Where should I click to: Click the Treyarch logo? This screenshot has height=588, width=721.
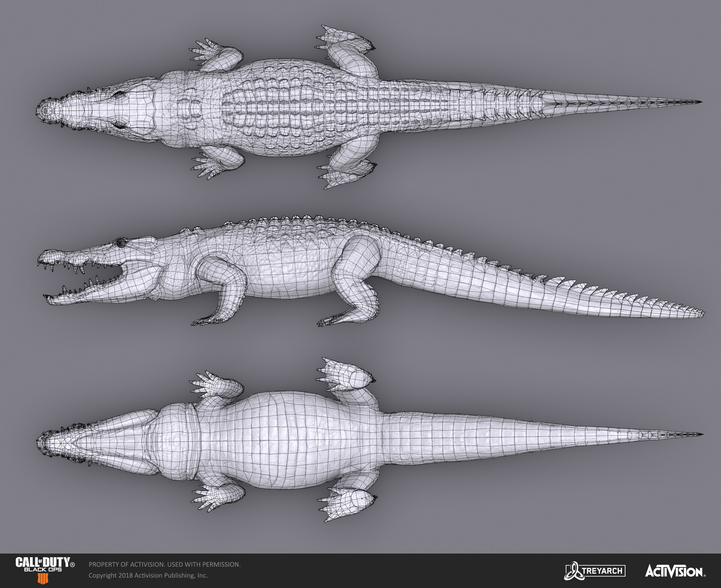[x=594, y=571]
